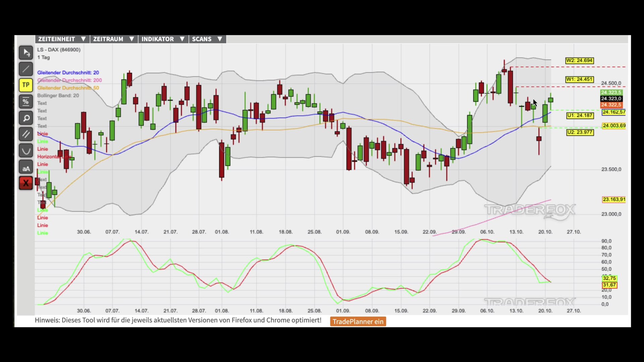Open the SCANS menu

pyautogui.click(x=207, y=39)
